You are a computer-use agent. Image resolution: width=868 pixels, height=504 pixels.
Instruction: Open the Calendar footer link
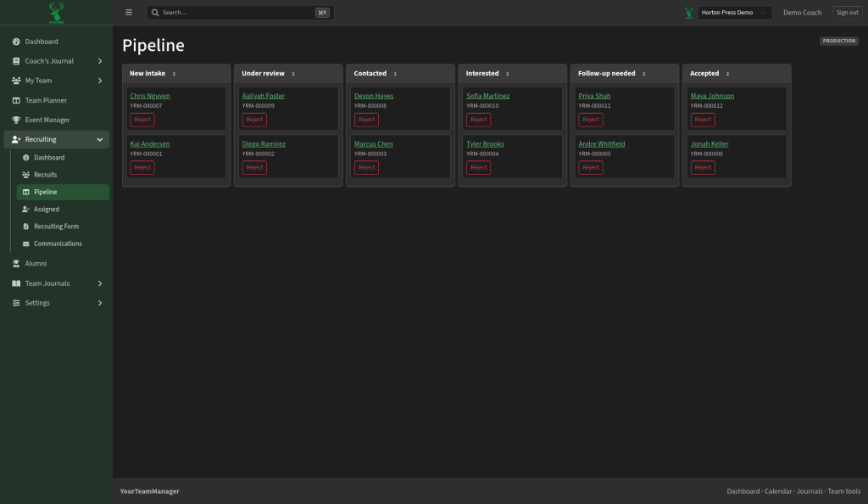[x=778, y=491]
